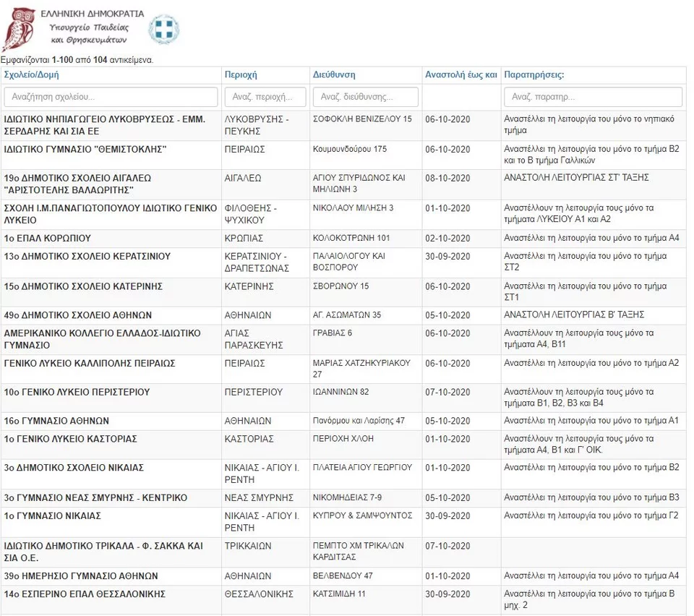Focus the school name search field

(111, 97)
